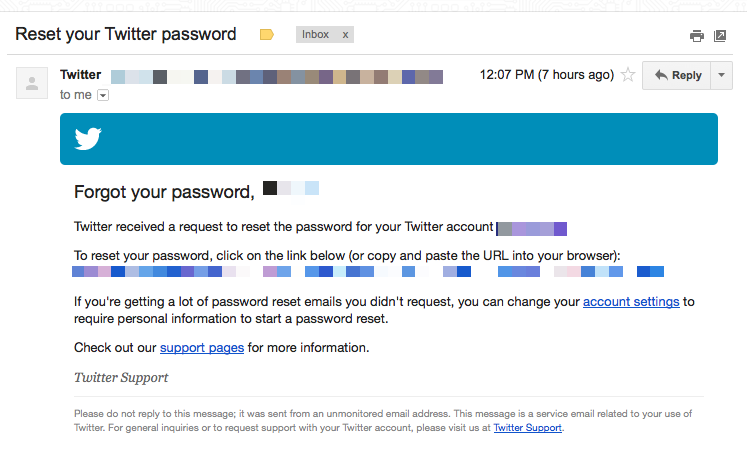Visit the Twitter Support footer link

pyautogui.click(x=527, y=428)
